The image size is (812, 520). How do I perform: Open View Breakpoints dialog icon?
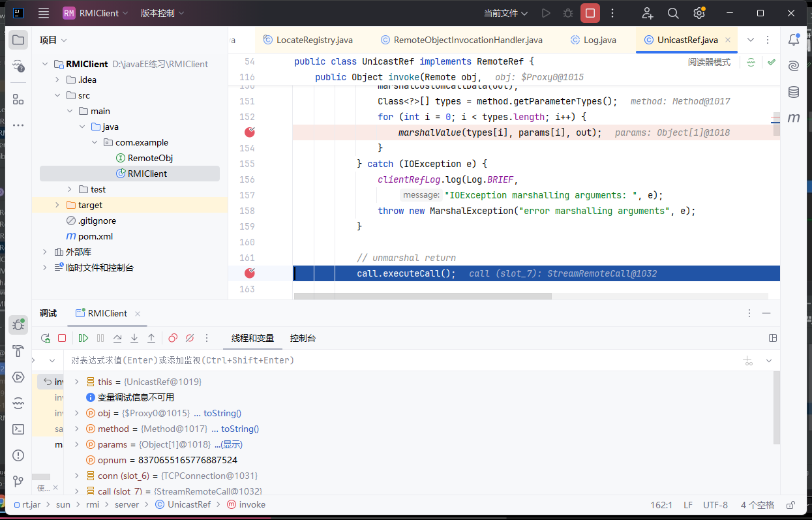pyautogui.click(x=173, y=338)
